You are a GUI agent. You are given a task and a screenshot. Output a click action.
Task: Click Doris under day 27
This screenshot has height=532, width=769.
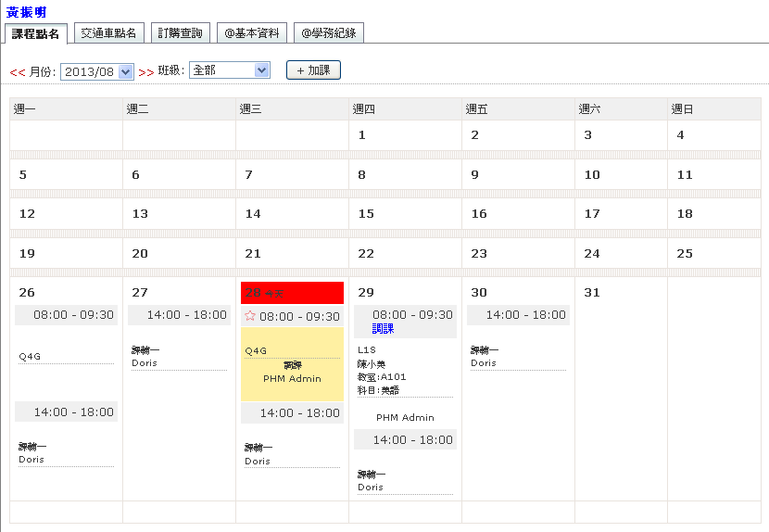coord(145,363)
